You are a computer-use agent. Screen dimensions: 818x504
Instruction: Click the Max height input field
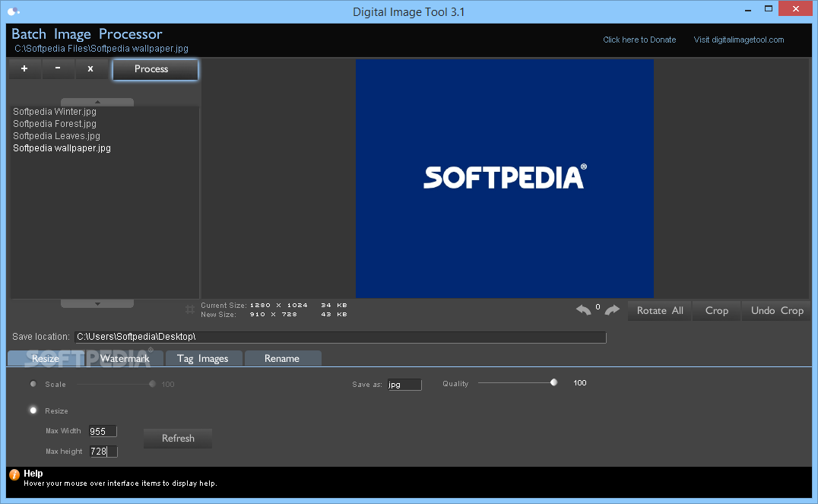[103, 452]
